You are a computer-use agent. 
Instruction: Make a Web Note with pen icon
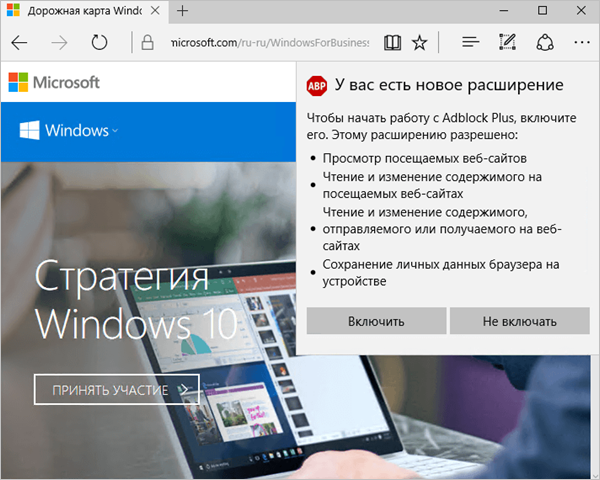tap(508, 42)
